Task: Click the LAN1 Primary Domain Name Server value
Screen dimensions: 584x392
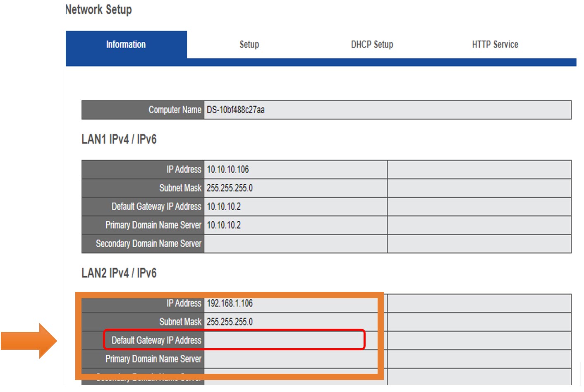Action: tap(224, 225)
